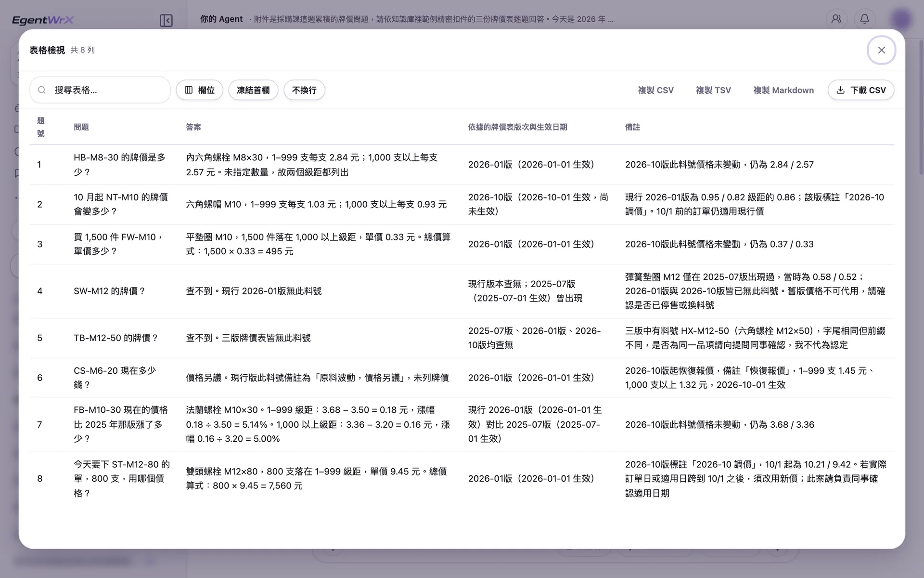Collapse the sidebar panel icon
The height and width of the screenshot is (578, 924).
click(x=166, y=20)
